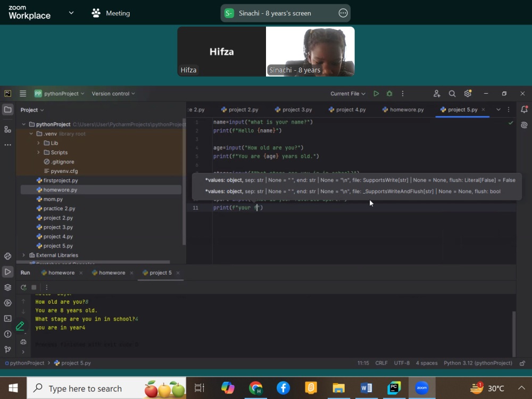
Task: Open Search Everywhere magnifier icon
Action: (452, 93)
